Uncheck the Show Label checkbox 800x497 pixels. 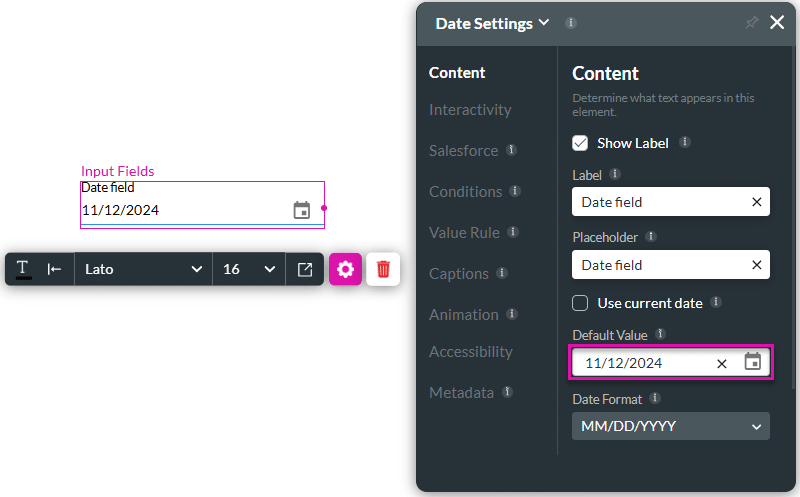(x=580, y=143)
